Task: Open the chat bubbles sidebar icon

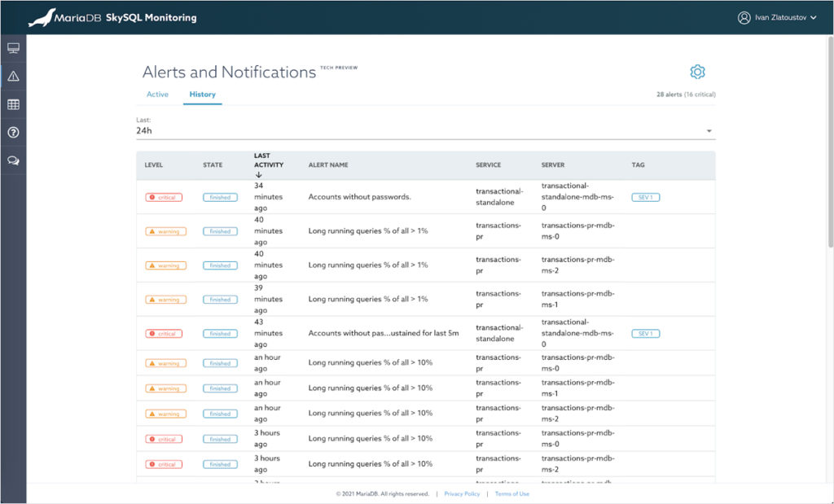Action: (x=13, y=160)
